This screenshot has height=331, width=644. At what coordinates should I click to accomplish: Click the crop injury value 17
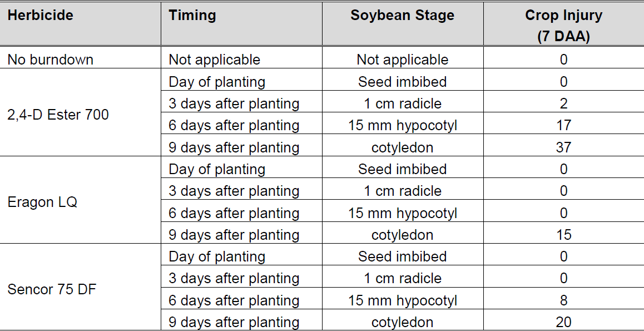[563, 126]
